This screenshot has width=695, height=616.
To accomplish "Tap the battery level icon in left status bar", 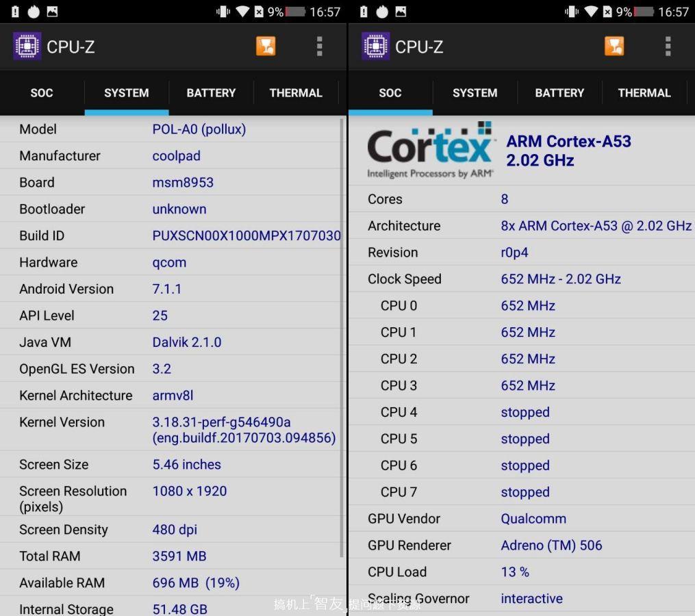I will pyautogui.click(x=296, y=12).
